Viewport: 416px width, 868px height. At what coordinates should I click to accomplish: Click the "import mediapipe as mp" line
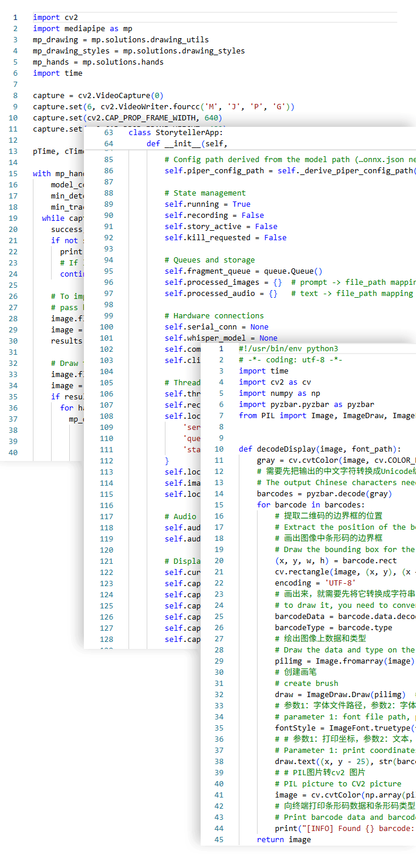click(82, 29)
